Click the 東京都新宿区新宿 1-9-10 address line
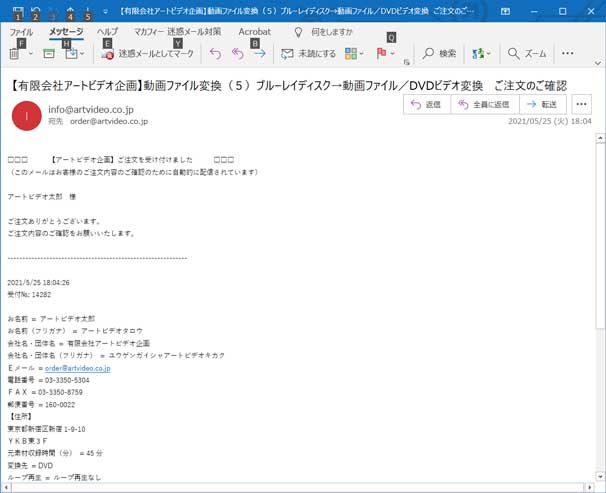 (46, 429)
